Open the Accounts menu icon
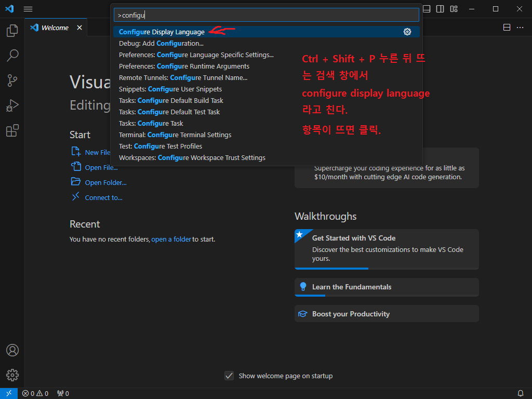The width and height of the screenshot is (532, 399). click(12, 350)
